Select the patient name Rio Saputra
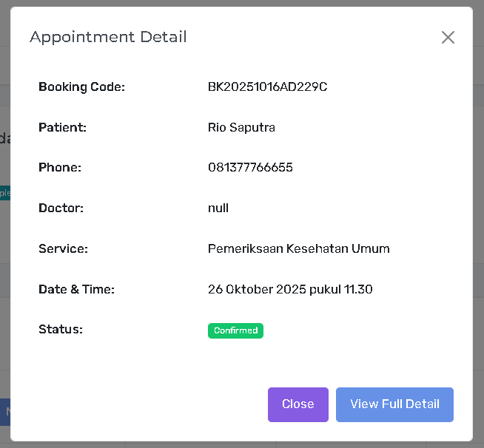The height and width of the screenshot is (448, 484). pyautogui.click(x=241, y=127)
